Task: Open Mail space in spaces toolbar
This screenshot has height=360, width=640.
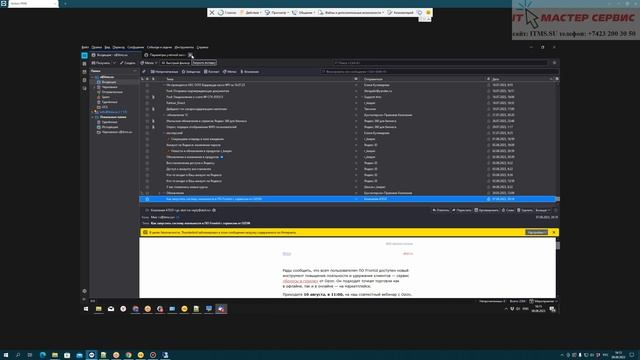Action: 84,56
